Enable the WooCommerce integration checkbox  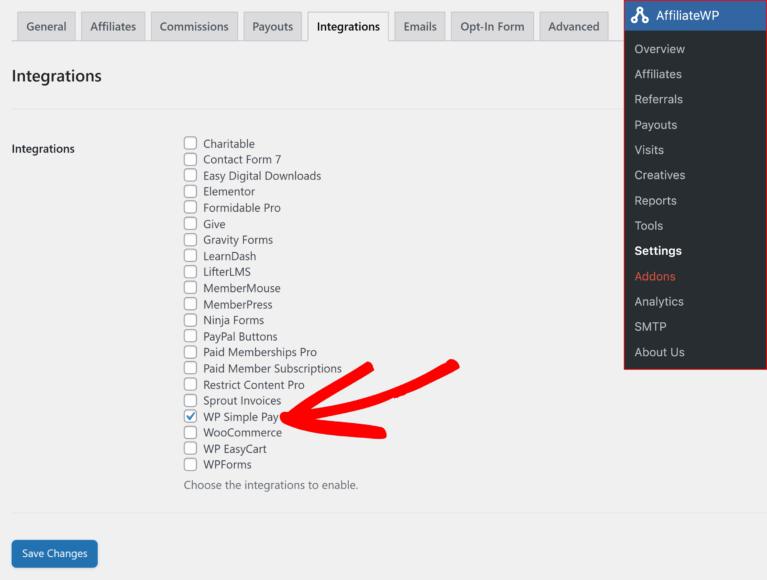coord(190,433)
